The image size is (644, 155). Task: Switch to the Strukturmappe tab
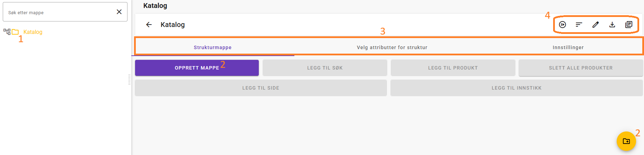tap(212, 47)
